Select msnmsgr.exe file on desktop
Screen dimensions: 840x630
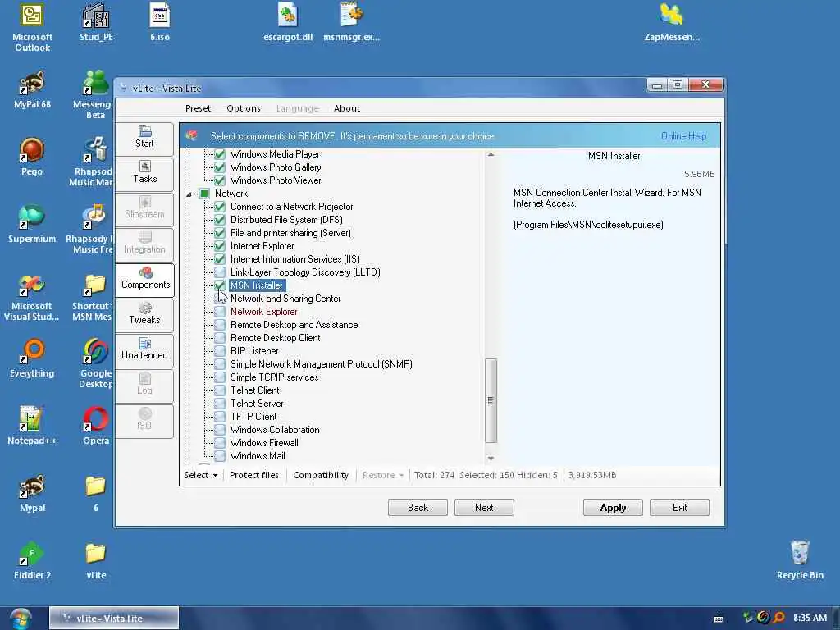[x=351, y=22]
